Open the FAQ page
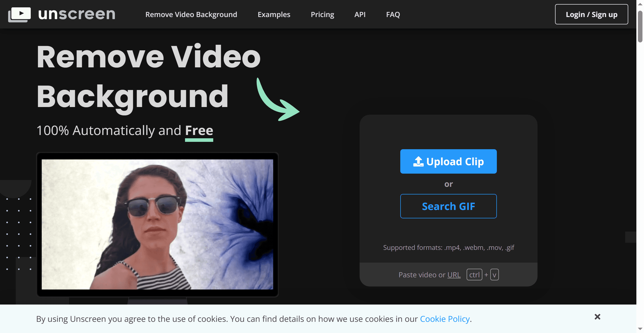Image resolution: width=644 pixels, height=333 pixels. 393,14
